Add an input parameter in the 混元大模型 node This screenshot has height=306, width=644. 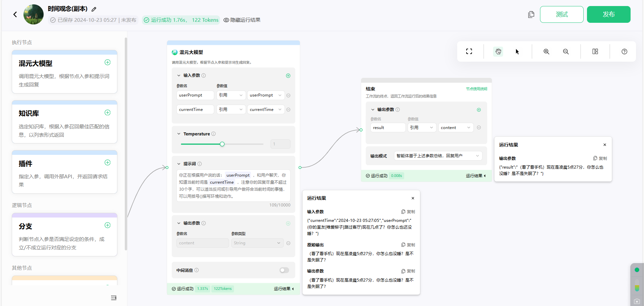288,76
